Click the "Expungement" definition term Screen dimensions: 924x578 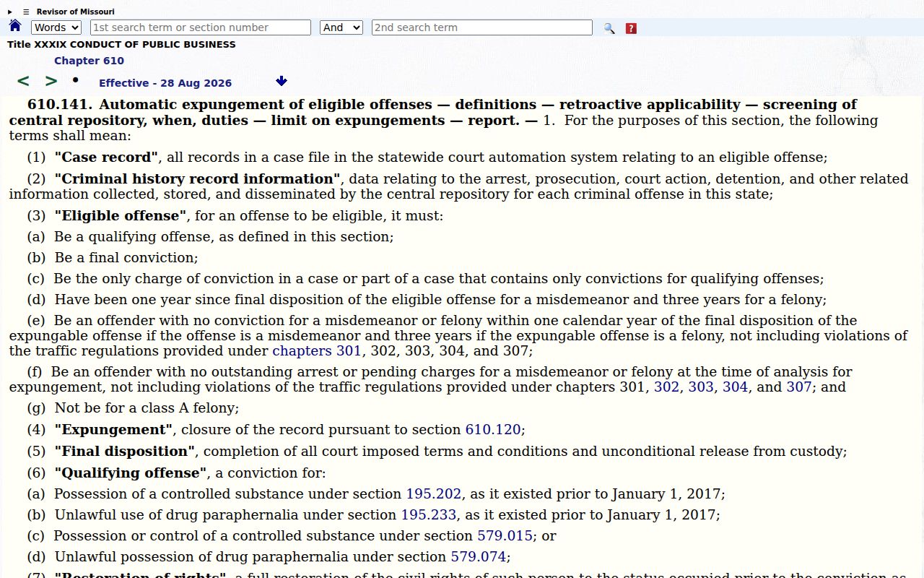point(113,429)
